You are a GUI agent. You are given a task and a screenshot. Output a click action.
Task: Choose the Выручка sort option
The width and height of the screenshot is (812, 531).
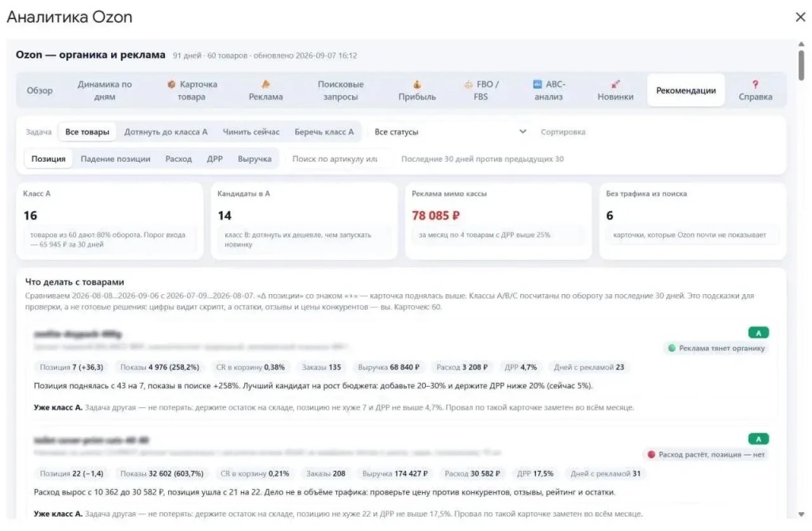click(255, 159)
